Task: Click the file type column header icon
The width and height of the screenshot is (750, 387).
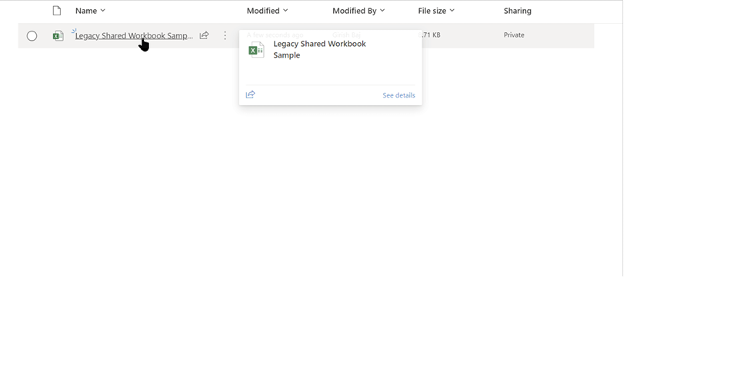Action: (x=57, y=11)
